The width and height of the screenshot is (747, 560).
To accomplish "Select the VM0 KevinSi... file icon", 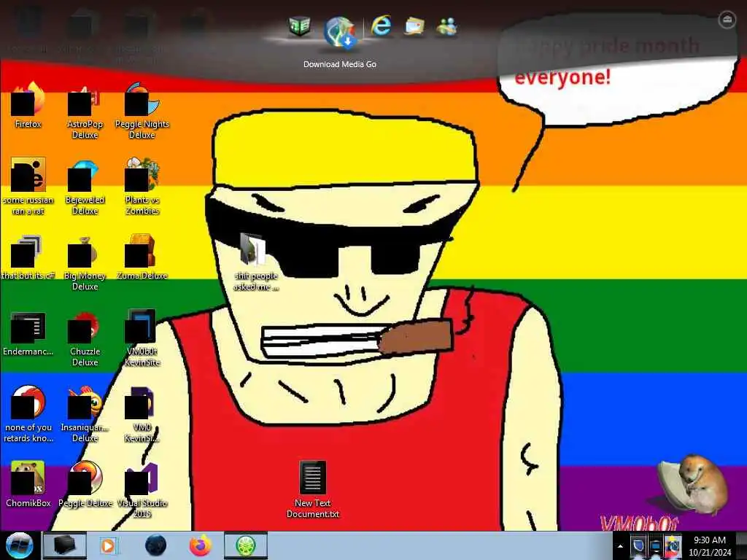I will pyautogui.click(x=142, y=414).
